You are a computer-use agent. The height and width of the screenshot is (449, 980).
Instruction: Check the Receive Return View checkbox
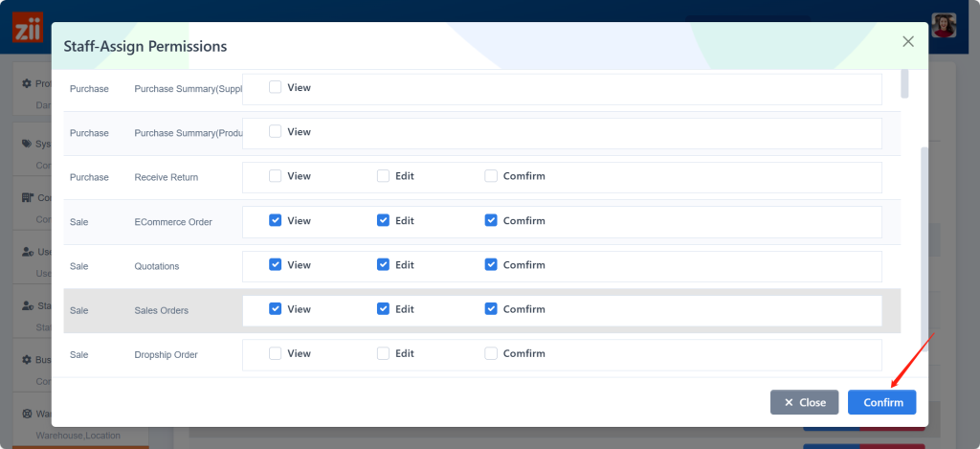tap(276, 176)
